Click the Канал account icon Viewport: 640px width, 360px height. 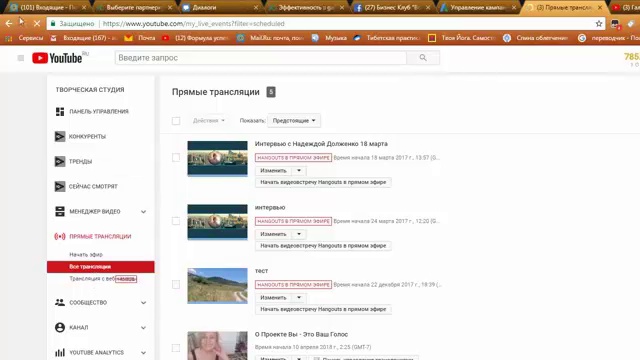tap(60, 327)
